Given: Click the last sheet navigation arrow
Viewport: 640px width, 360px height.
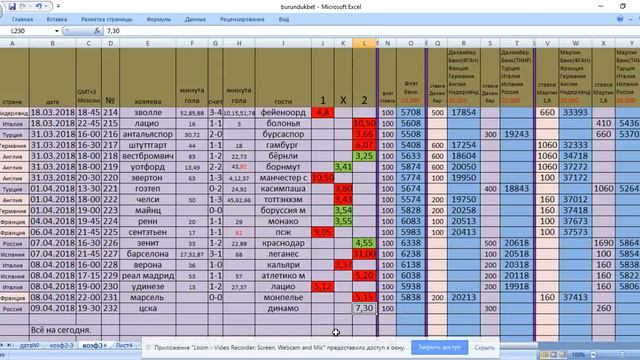Looking at the screenshot, I should pos(9,345).
